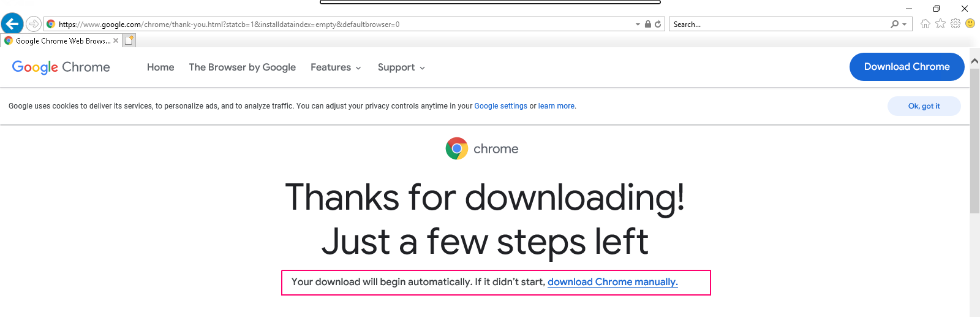The height and width of the screenshot is (317, 980).
Task: Click the browser Back arrow button
Action: pos(12,24)
